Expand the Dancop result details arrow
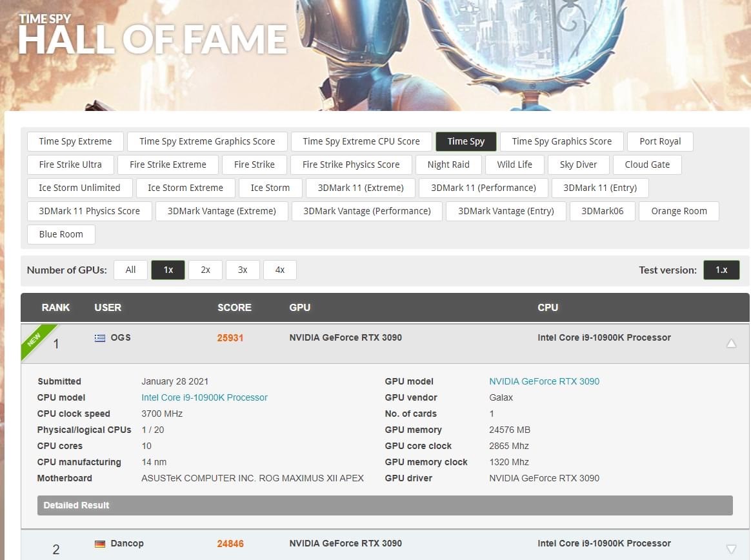The width and height of the screenshot is (751, 560). [x=732, y=549]
